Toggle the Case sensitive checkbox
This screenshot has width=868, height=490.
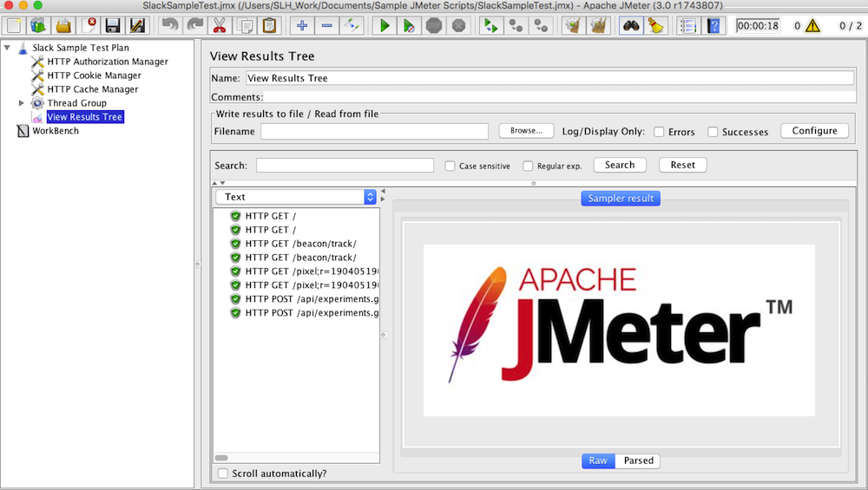click(450, 166)
